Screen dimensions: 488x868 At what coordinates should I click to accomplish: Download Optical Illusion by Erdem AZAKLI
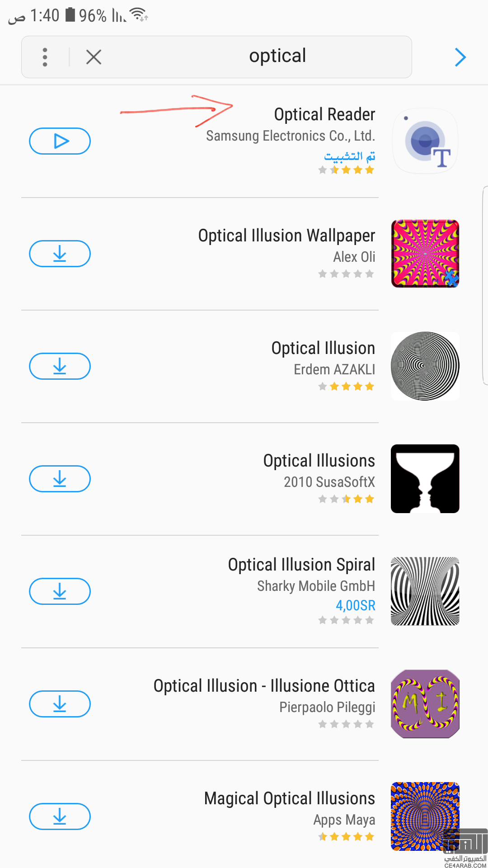pos(60,366)
